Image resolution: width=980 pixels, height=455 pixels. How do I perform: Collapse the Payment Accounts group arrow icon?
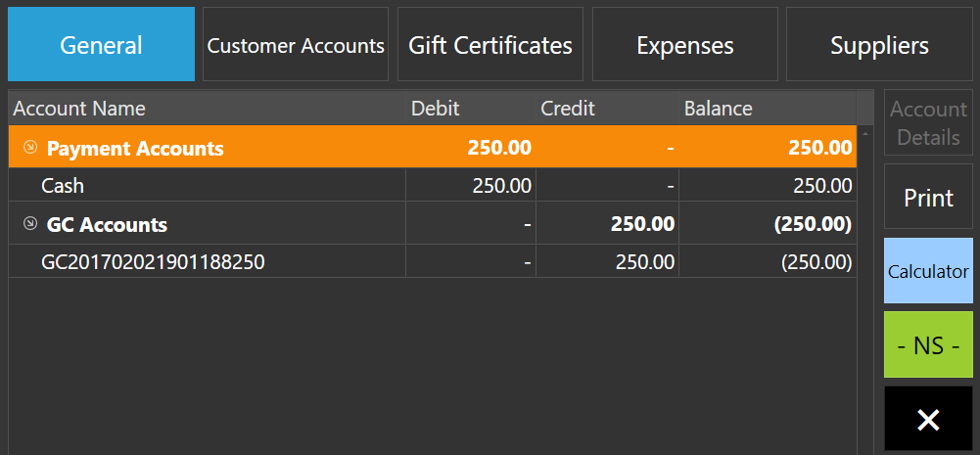29,148
